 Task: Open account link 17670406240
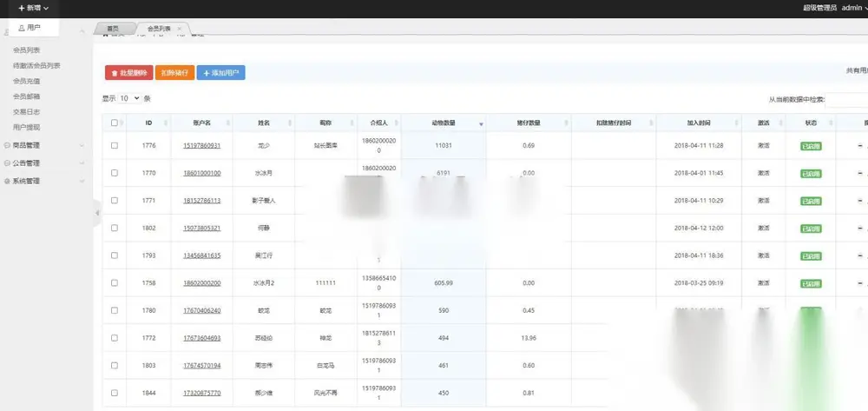pos(202,311)
